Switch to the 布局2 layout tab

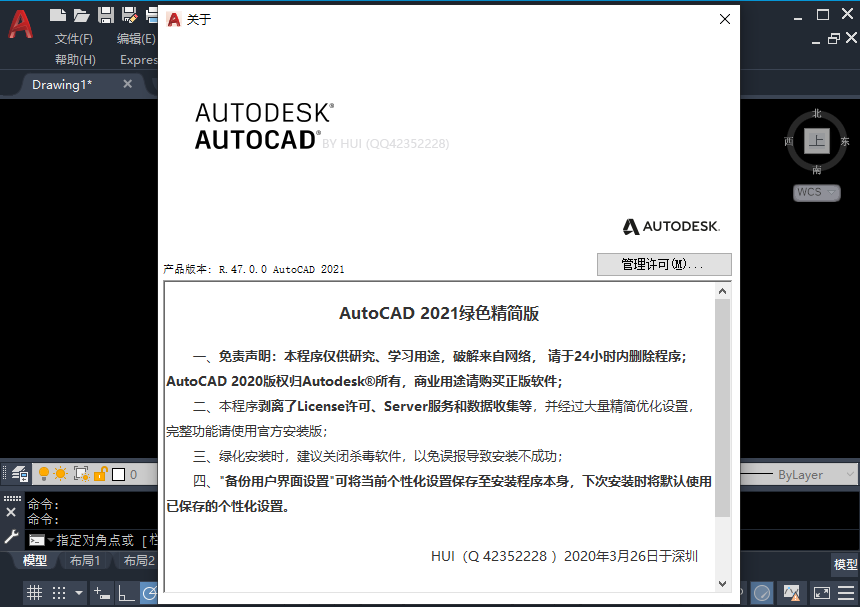point(139,560)
